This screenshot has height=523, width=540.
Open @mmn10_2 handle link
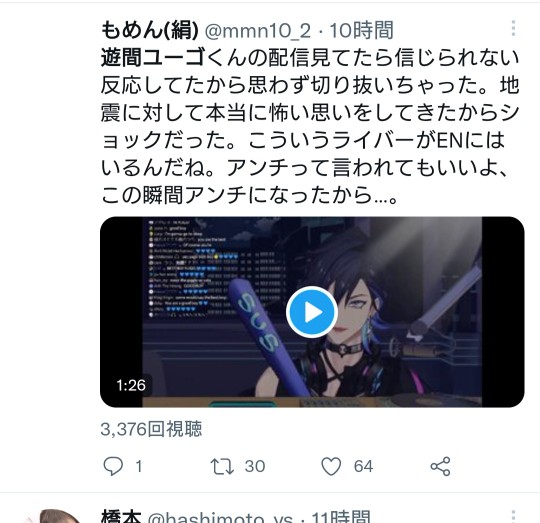[x=258, y=31]
